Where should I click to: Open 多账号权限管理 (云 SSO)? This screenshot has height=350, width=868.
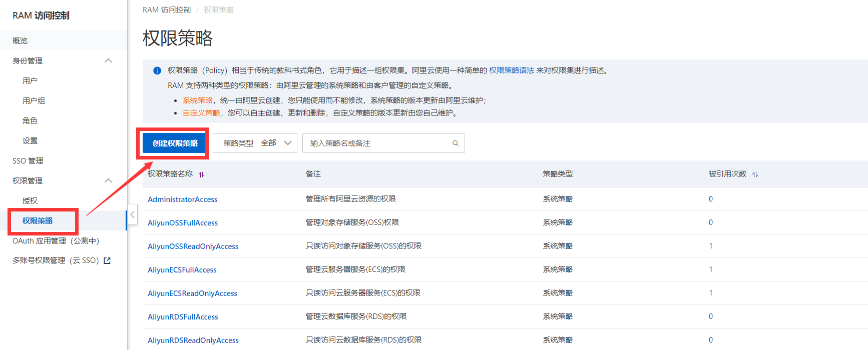[x=56, y=260]
